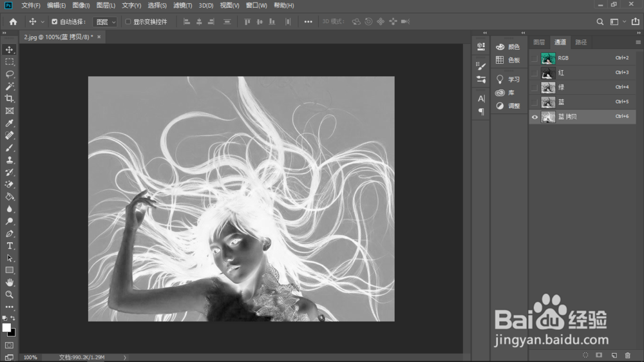Open the 调整 panel
The height and width of the screenshot is (362, 644).
509,106
